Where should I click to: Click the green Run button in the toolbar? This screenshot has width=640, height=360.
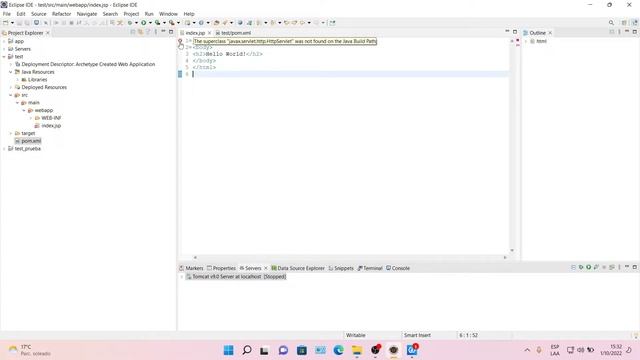(144, 23)
